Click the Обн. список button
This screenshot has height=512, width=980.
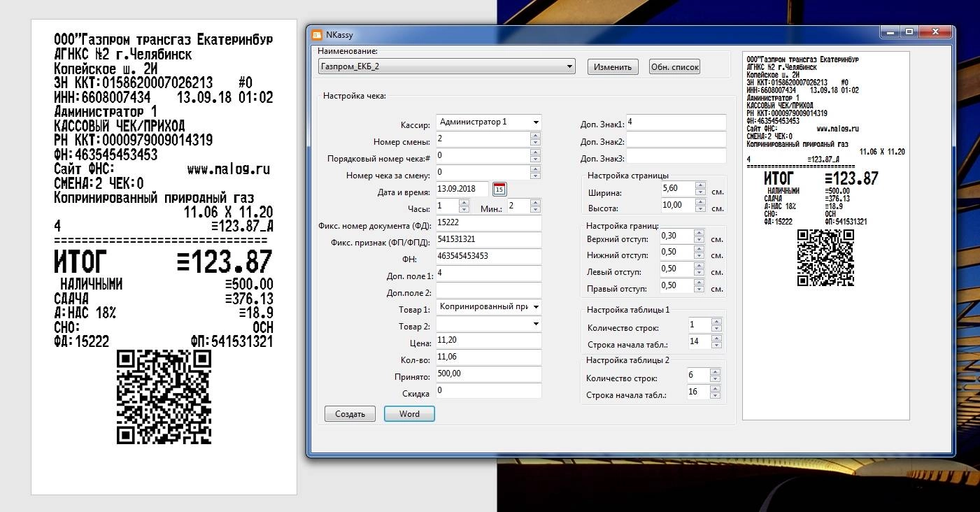click(674, 67)
